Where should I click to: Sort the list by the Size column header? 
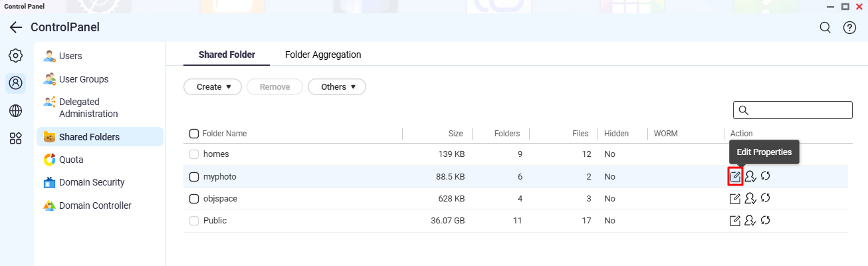[x=455, y=134]
